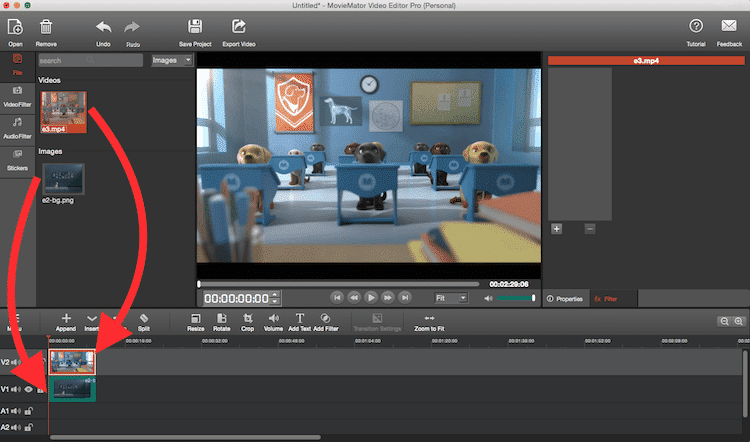Remove a filter with the minus button
This screenshot has height=442, width=750.
coord(590,229)
